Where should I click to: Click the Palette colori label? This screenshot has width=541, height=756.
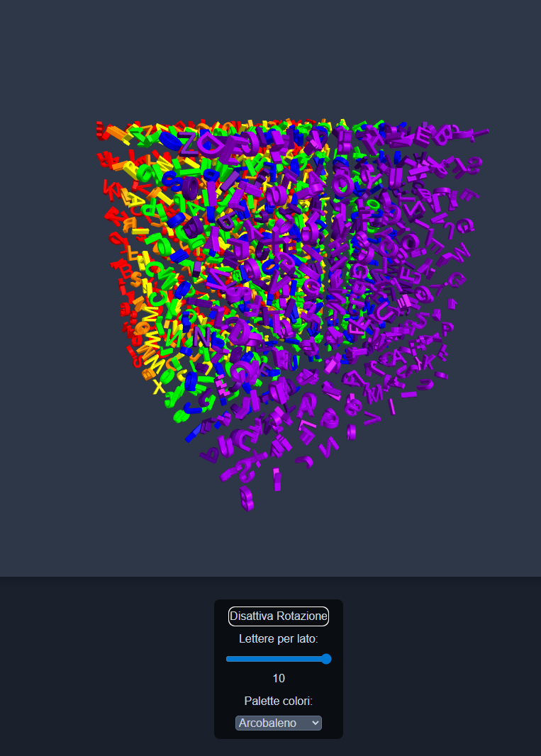(x=278, y=701)
